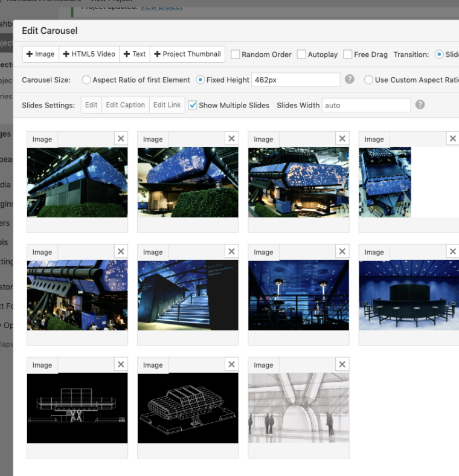Remove the first carousel image with its X
This screenshot has height=476, width=459.
tap(121, 139)
